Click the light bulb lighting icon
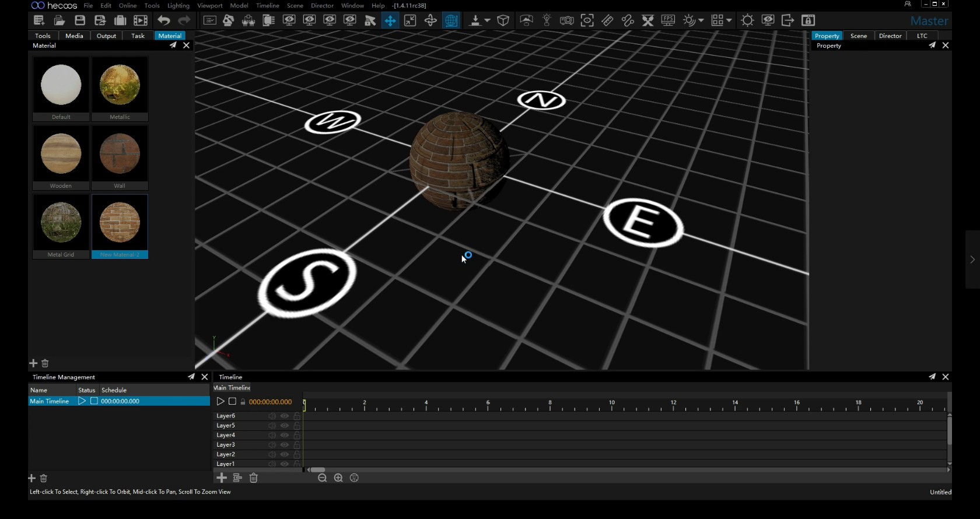Image resolution: width=980 pixels, height=519 pixels. pyautogui.click(x=547, y=20)
